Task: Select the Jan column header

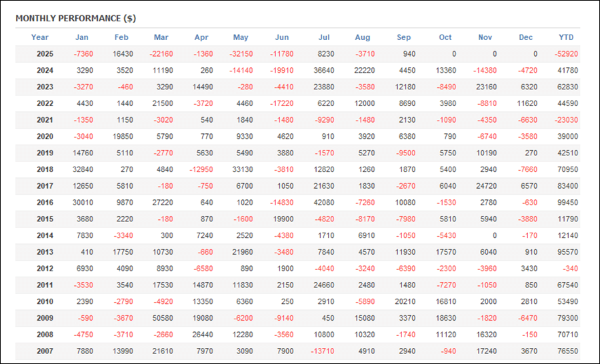Action: 82,37
